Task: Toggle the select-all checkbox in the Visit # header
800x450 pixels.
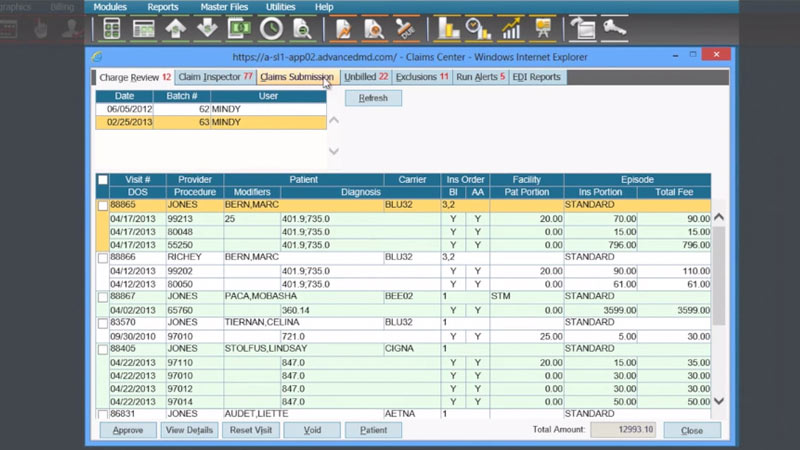Action: click(x=103, y=180)
